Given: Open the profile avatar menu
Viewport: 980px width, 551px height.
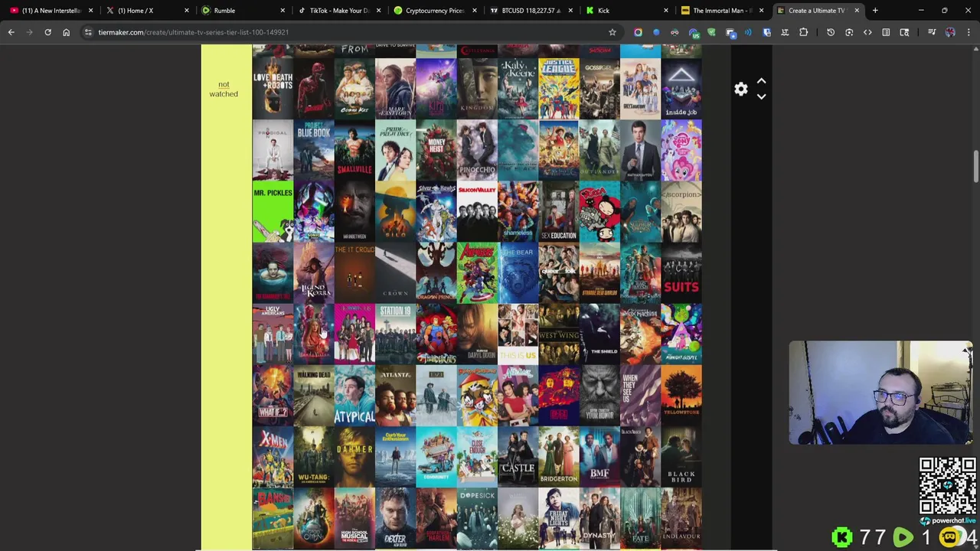Looking at the screenshot, I should click(x=950, y=32).
